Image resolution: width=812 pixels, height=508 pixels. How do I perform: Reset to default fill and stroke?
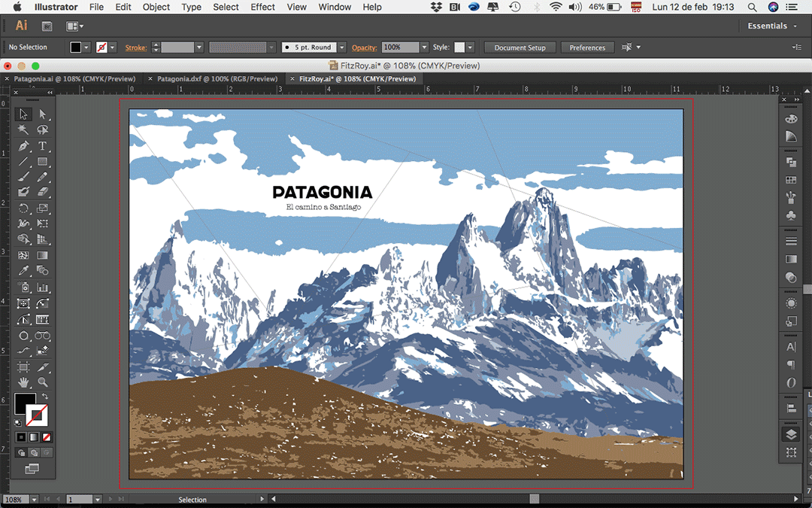point(18,422)
